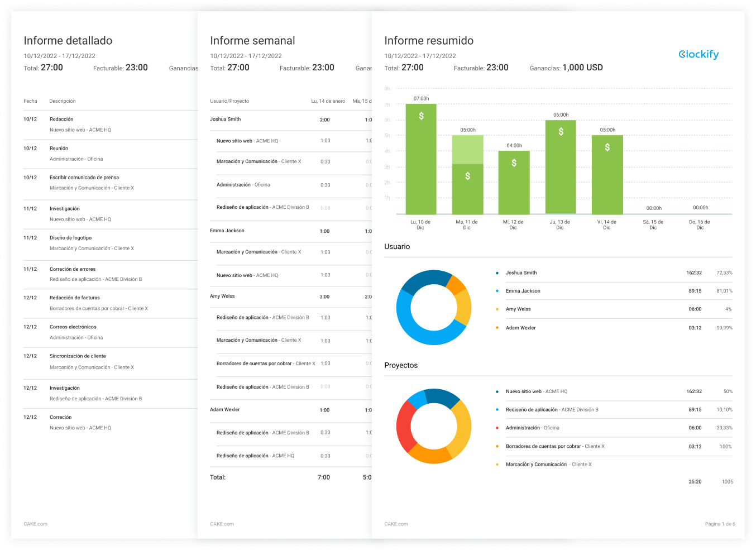The height and width of the screenshot is (550, 756).
Task: Select the 04:00h label above Wednesday's bar
Action: pos(514,146)
